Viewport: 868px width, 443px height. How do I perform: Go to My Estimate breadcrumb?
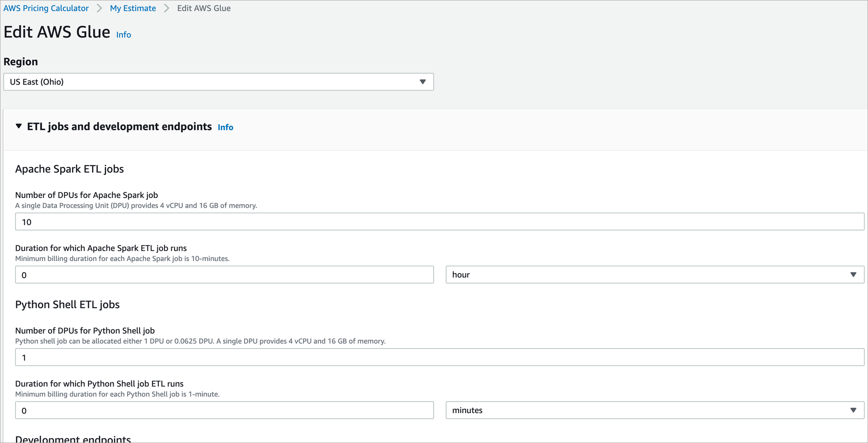[133, 8]
